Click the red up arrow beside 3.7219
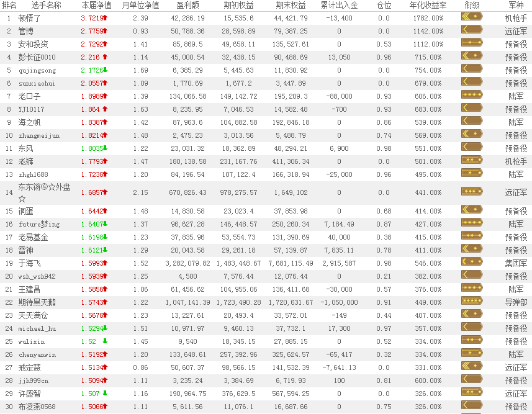This screenshot has height=414, width=532. tap(105, 17)
